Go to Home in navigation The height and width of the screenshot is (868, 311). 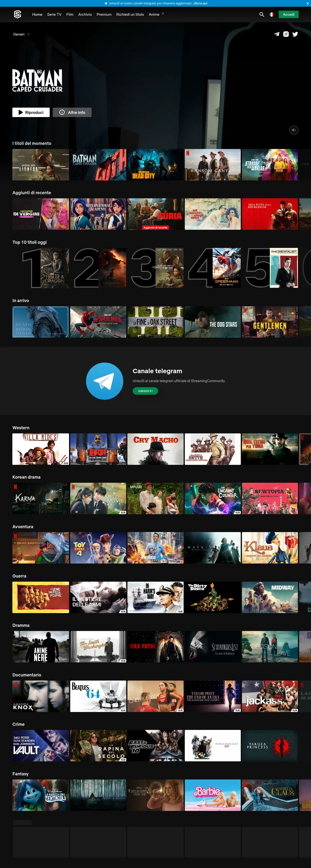tap(37, 15)
